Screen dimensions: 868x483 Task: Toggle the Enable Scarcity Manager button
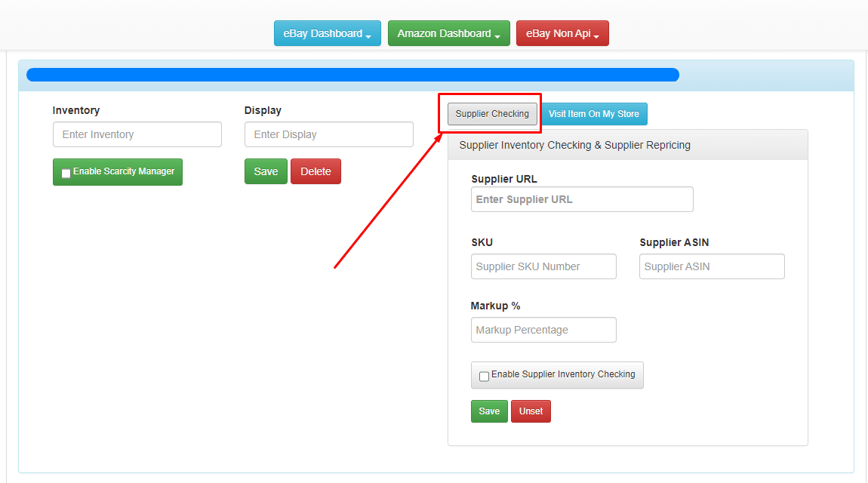point(117,172)
